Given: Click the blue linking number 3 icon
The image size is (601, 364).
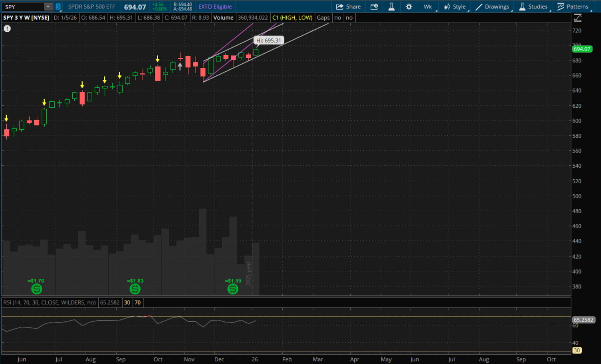Looking at the screenshot, I should 58,7.
